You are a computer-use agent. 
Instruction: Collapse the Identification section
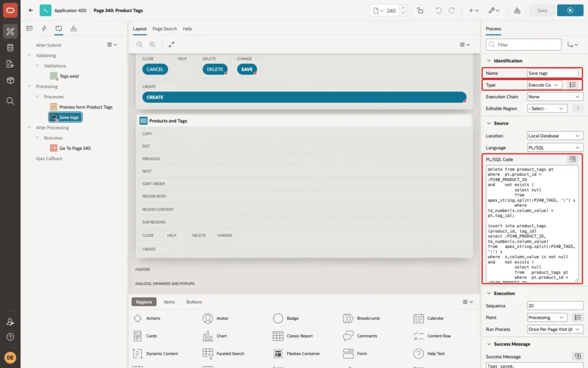(x=489, y=60)
